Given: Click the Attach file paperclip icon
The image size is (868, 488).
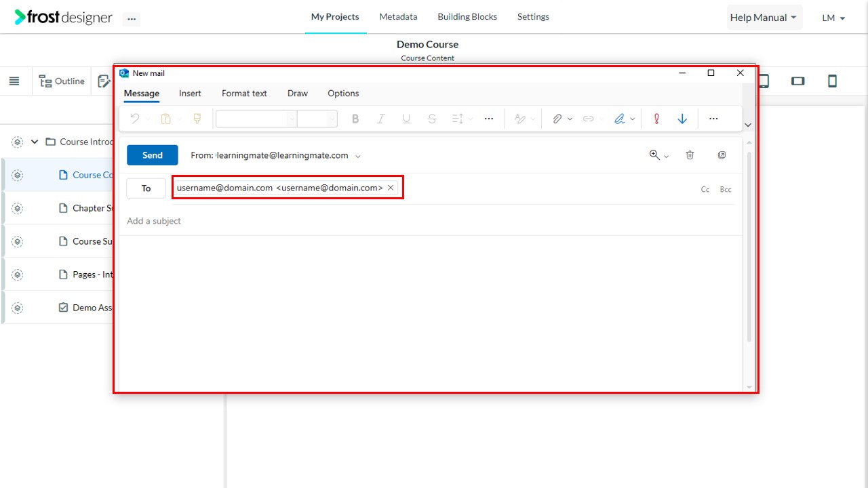Looking at the screenshot, I should tap(557, 119).
